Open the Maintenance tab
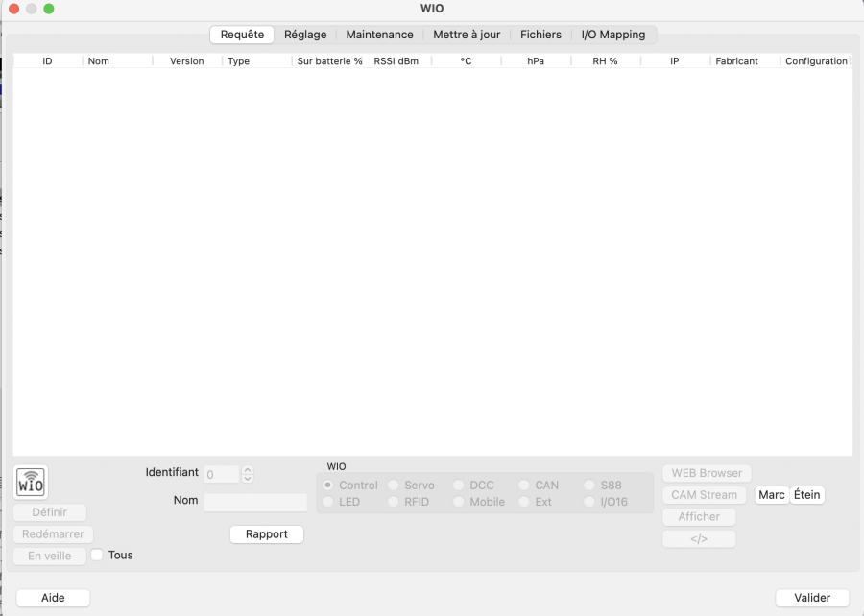The image size is (864, 616). [x=379, y=35]
